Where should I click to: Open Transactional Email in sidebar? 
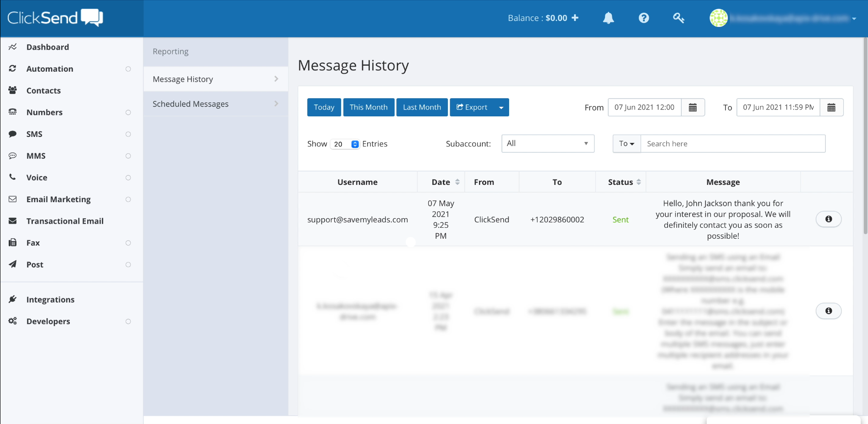coord(65,221)
